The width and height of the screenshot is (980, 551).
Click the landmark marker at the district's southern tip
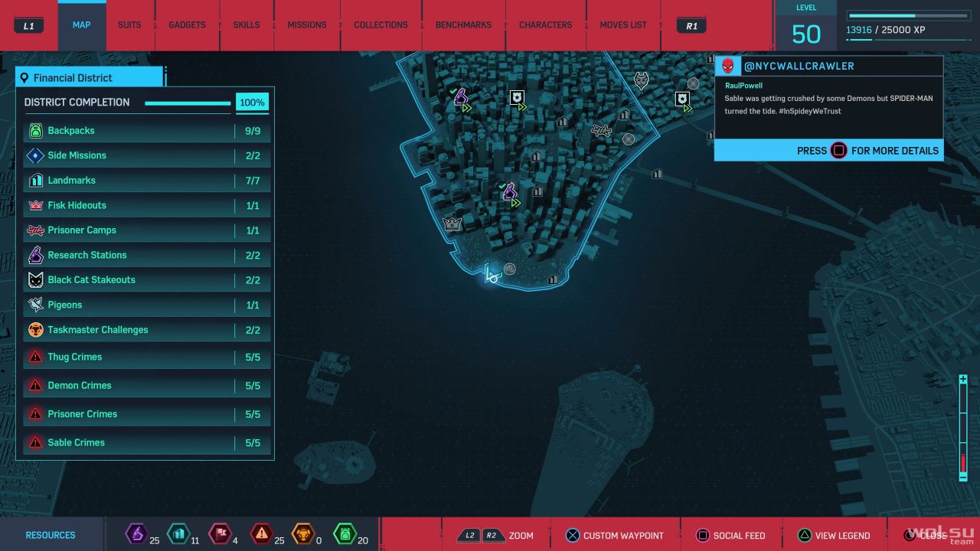[553, 279]
